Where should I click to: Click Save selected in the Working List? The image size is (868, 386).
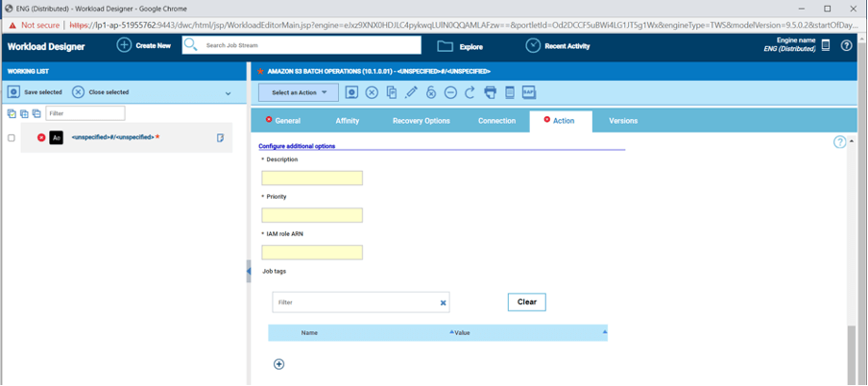(x=35, y=92)
